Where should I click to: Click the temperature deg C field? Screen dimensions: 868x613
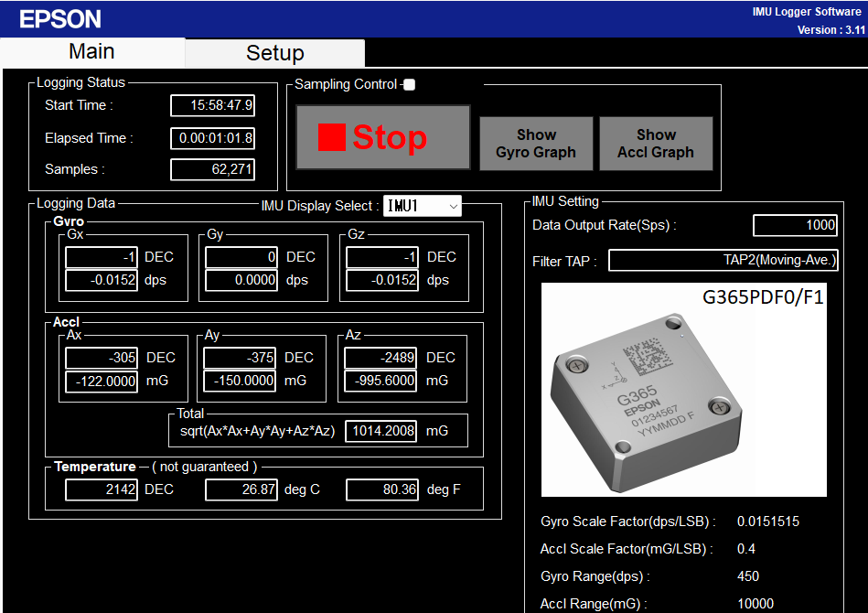coord(241,489)
